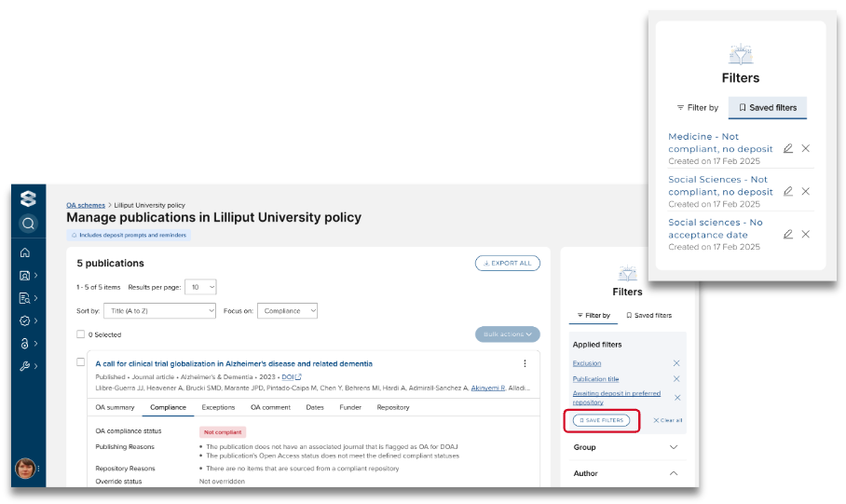Open the three-dot menu for the publication

(525, 363)
